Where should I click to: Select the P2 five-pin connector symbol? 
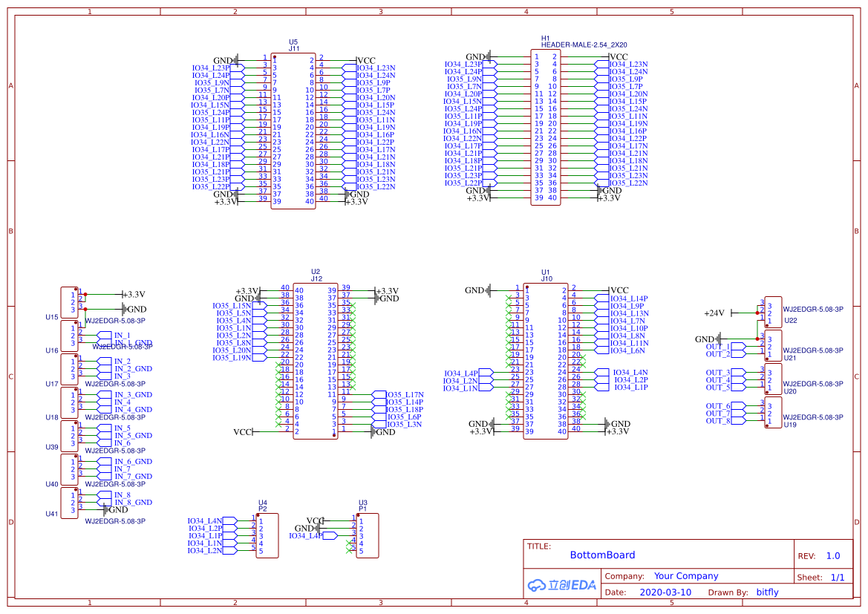coord(267,535)
